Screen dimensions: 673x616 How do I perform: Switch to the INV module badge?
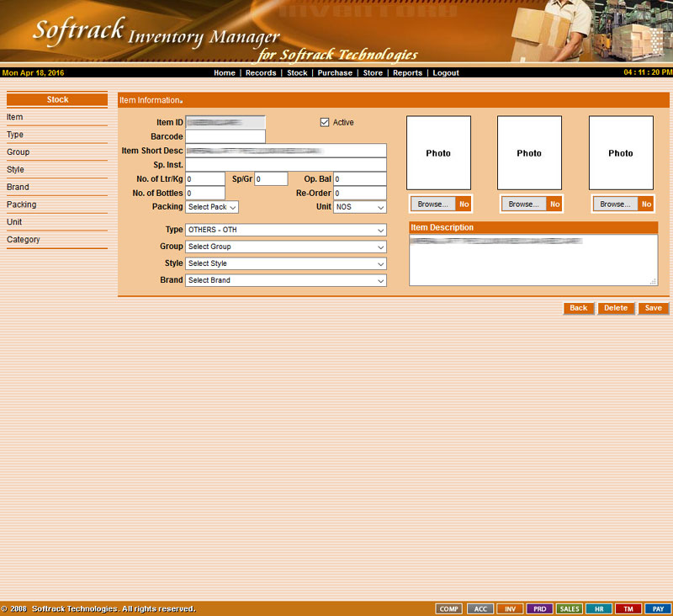click(510, 608)
